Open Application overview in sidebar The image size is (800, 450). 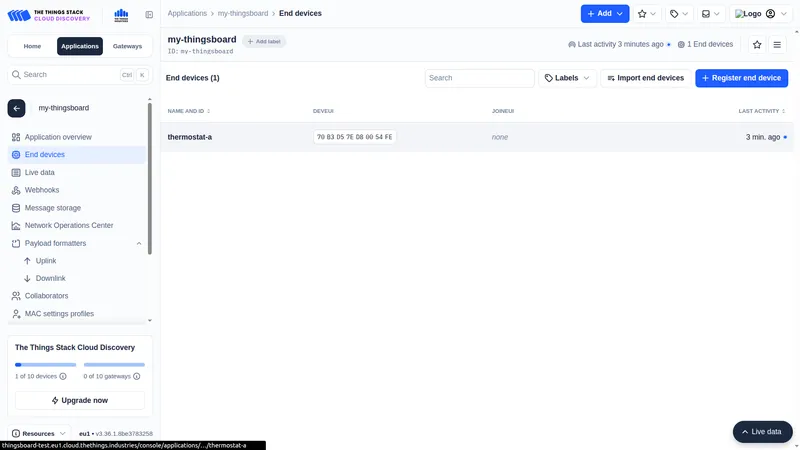point(77,137)
